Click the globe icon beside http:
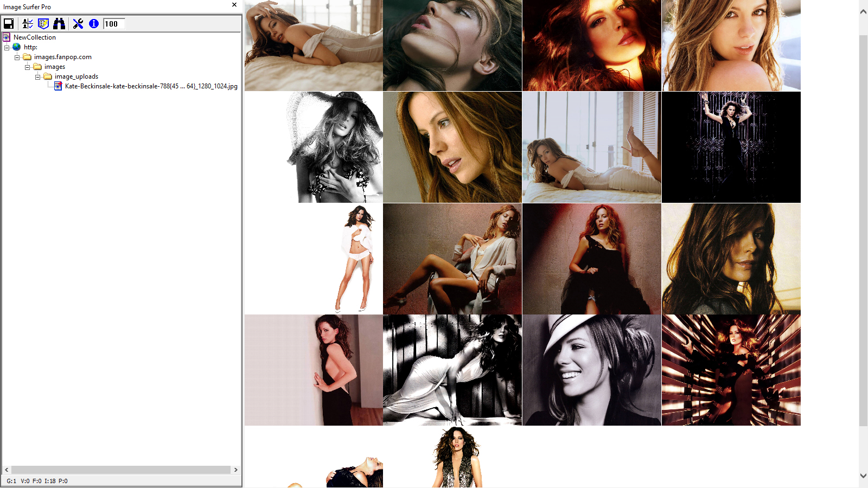Image resolution: width=868 pixels, height=488 pixels. [17, 47]
